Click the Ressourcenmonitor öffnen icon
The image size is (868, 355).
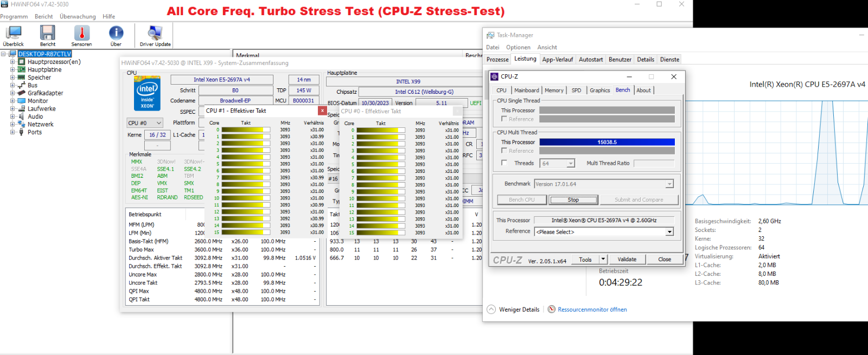tap(552, 309)
